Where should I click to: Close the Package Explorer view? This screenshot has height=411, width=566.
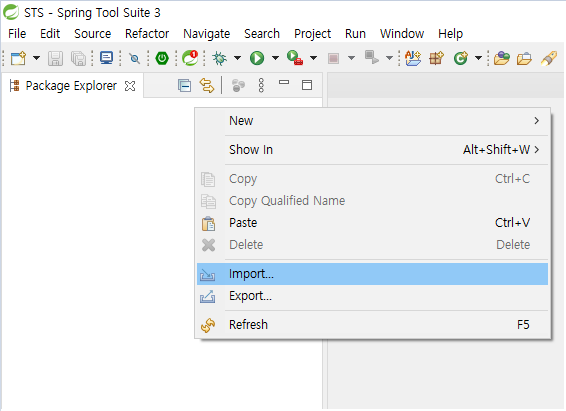(x=130, y=86)
